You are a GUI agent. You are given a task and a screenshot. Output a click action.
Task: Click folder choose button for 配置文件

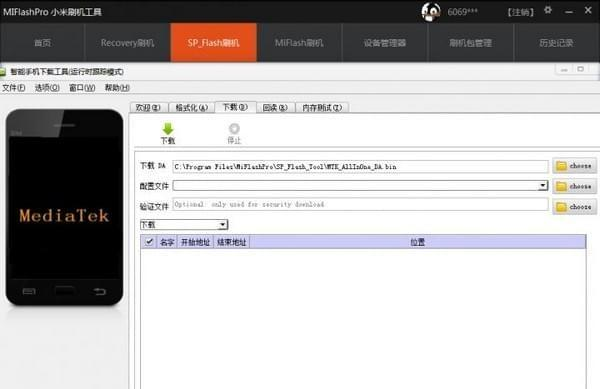click(x=574, y=186)
